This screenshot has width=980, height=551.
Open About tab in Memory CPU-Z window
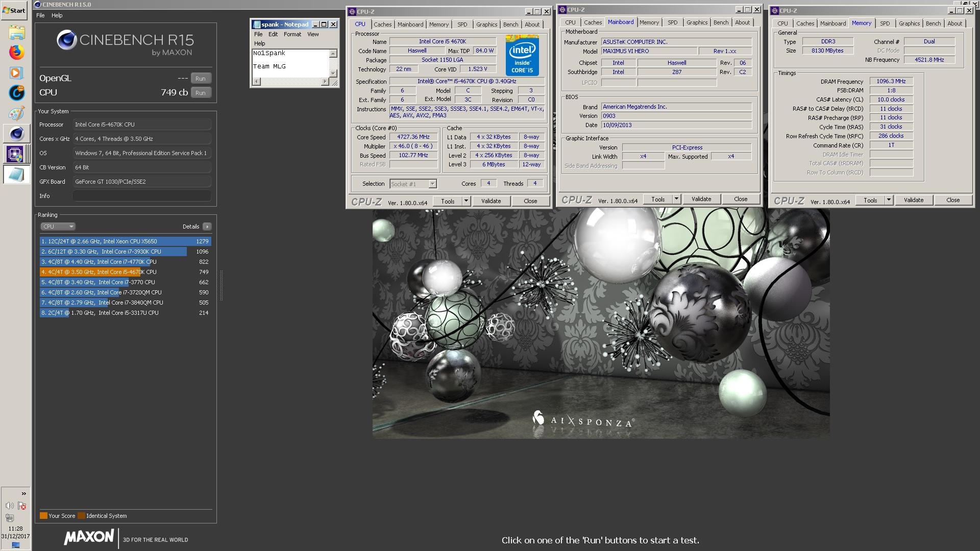(954, 23)
